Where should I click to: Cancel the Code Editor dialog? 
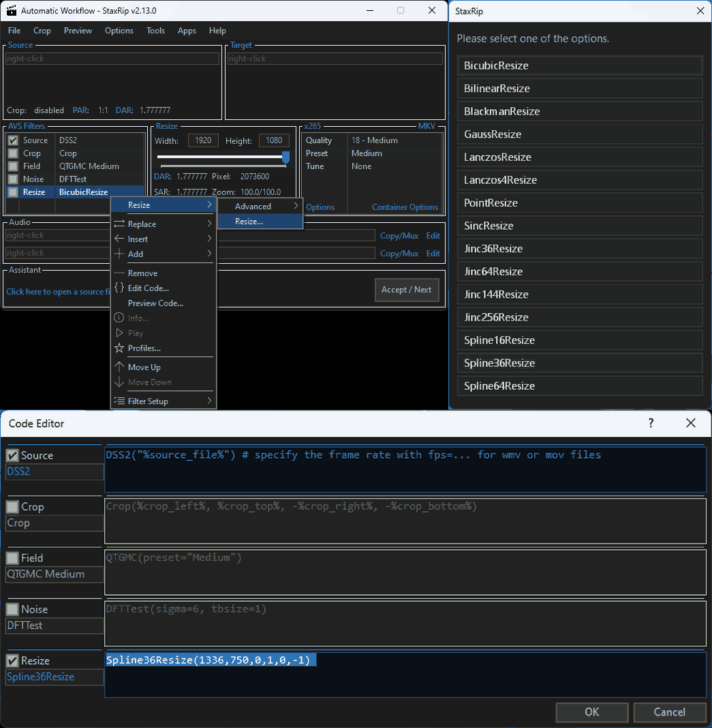point(669,712)
